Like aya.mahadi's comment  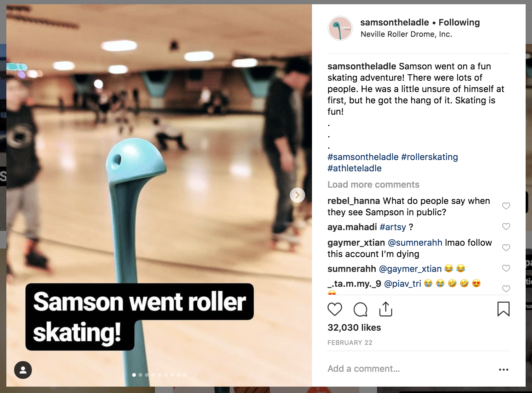[506, 226]
